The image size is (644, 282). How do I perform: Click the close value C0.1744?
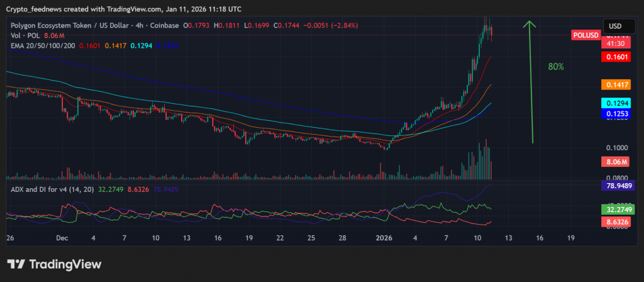286,25
